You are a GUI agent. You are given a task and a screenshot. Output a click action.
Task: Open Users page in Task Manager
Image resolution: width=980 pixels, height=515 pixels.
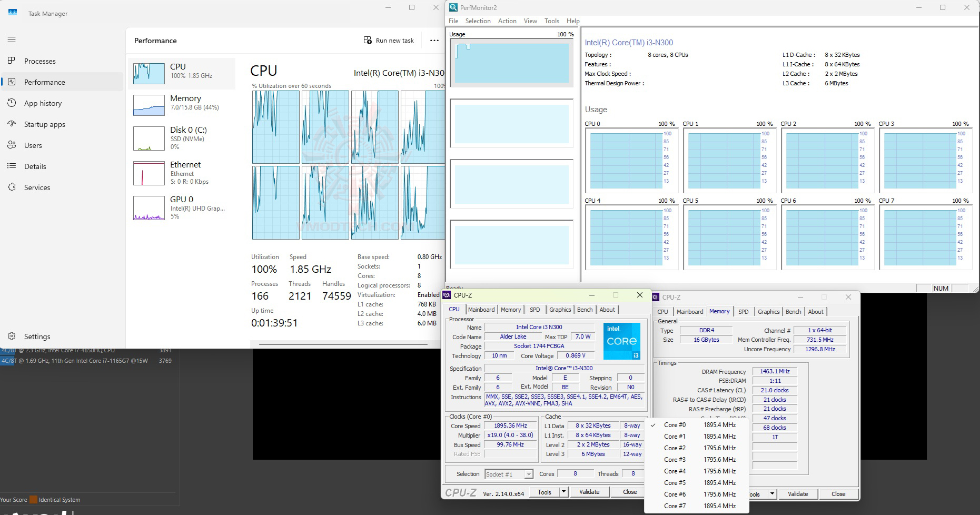pyautogui.click(x=62, y=145)
